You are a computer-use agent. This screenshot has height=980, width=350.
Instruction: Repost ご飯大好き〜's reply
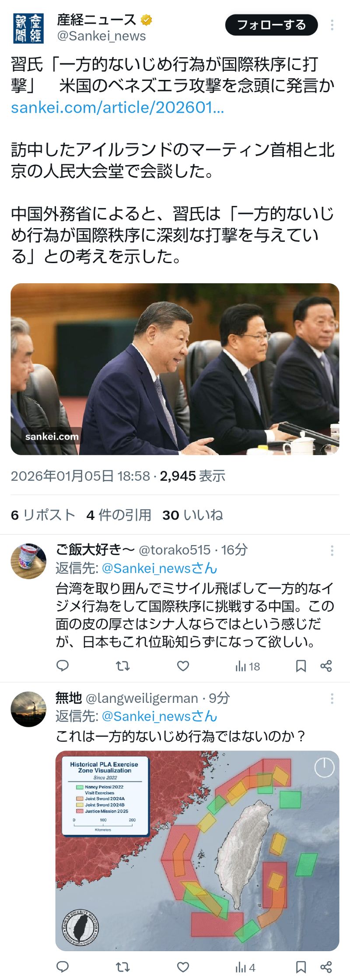pos(122,666)
